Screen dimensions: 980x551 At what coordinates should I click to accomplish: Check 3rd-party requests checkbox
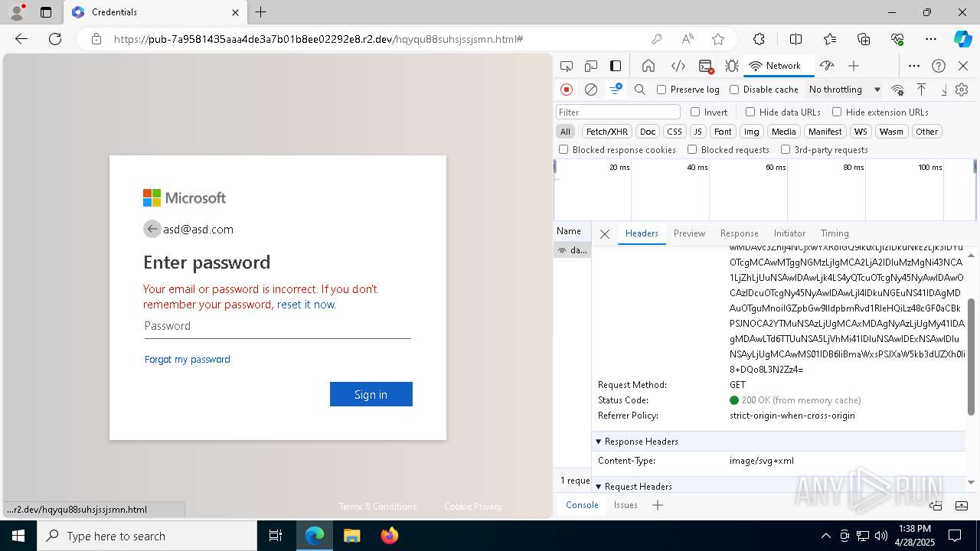click(x=786, y=150)
